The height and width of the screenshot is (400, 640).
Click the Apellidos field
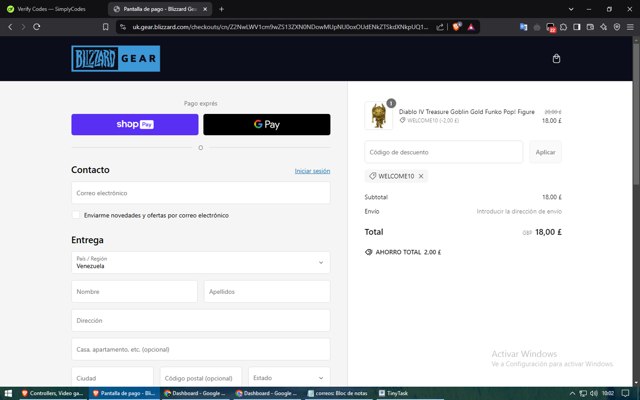[267, 291]
